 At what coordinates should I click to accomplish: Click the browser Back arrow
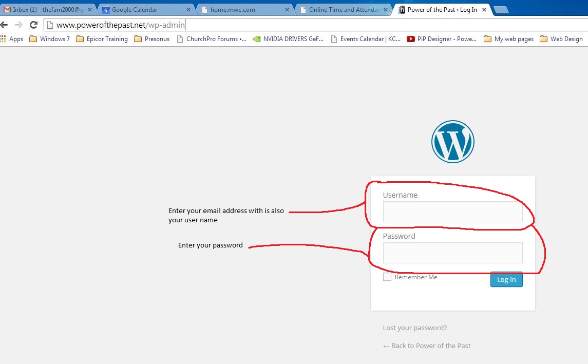tap(4, 25)
